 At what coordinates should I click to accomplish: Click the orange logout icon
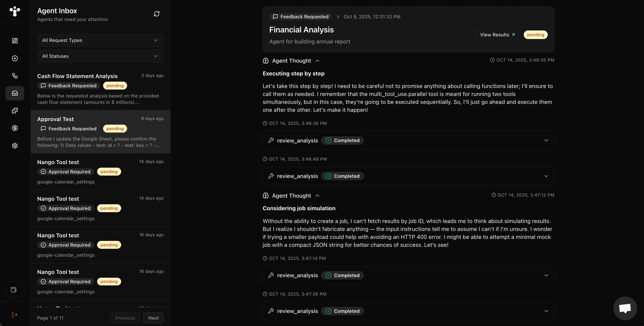click(15, 315)
